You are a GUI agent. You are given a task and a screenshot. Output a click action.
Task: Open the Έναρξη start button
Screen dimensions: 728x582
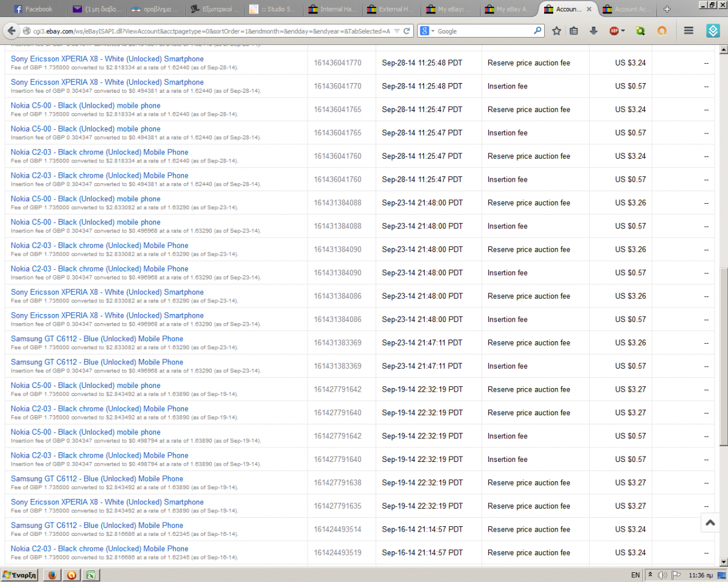click(x=19, y=575)
